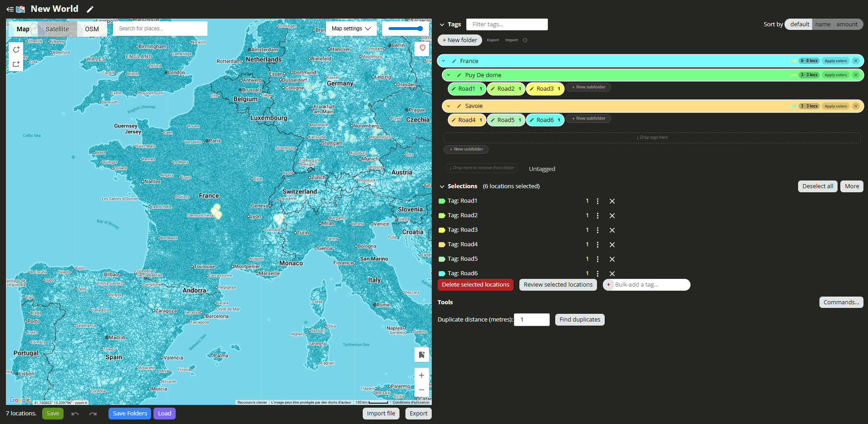Image resolution: width=868 pixels, height=424 pixels.
Task: Click Delete selected locations
Action: [475, 285]
